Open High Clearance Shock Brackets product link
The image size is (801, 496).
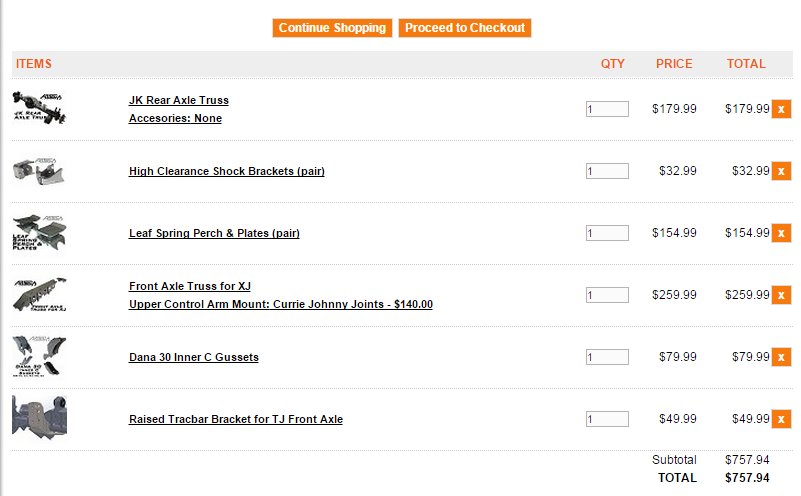(226, 171)
